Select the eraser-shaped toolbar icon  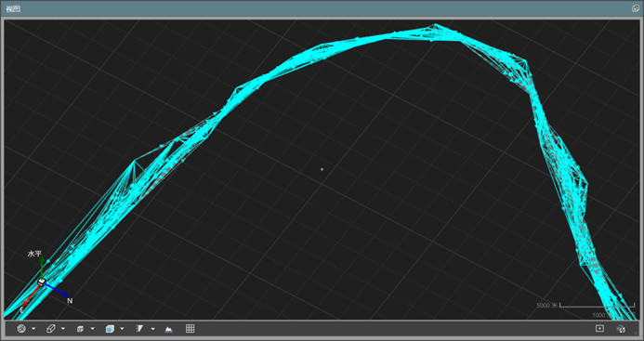(x=51, y=329)
